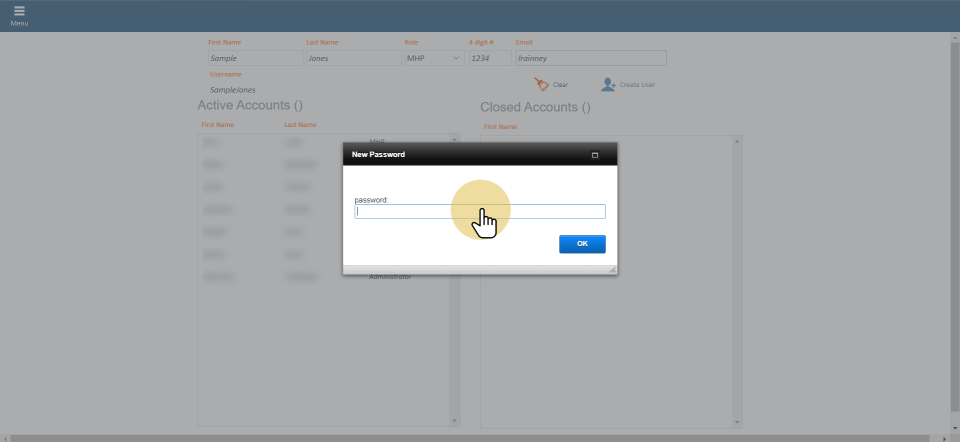The image size is (960, 442).
Task: Click Active Accounts scrollbar down arrow
Action: point(455,421)
